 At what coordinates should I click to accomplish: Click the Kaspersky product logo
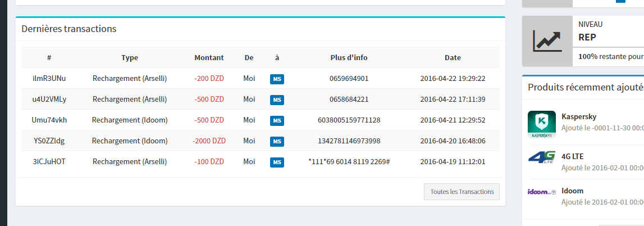pyautogui.click(x=542, y=124)
